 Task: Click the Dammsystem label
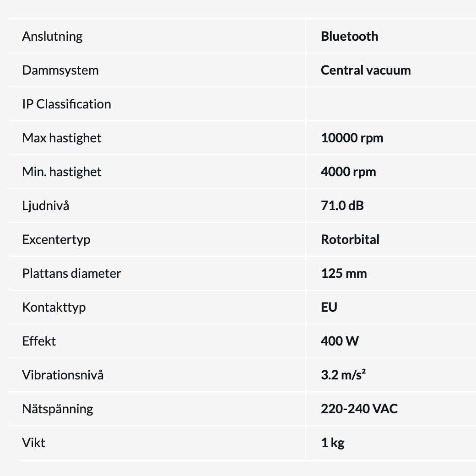pyautogui.click(x=60, y=70)
